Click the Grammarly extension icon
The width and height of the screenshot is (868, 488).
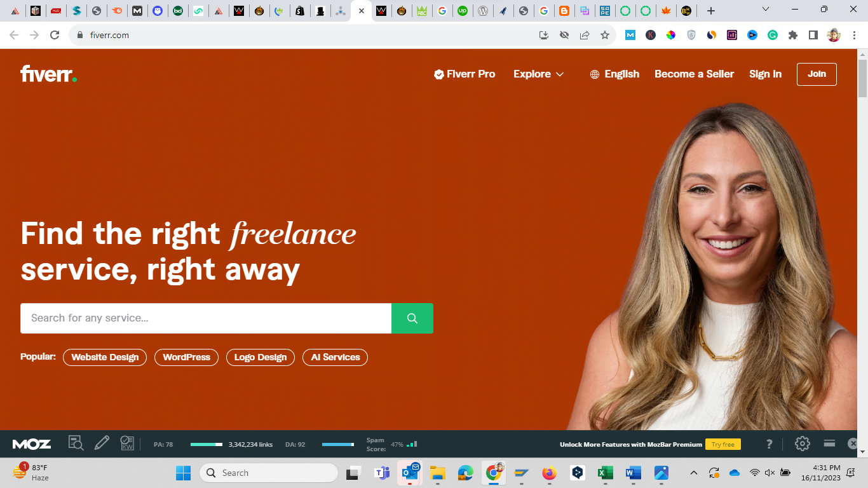pos(772,36)
